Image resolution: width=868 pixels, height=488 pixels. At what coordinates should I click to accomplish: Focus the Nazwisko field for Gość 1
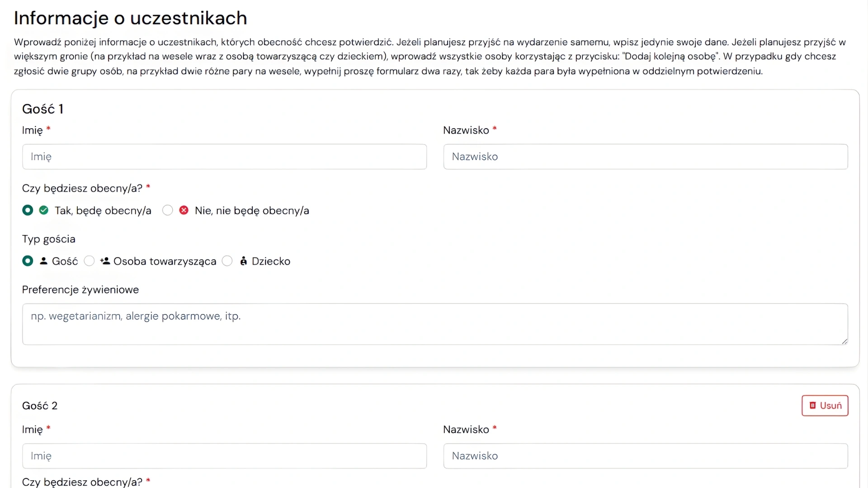click(x=645, y=157)
